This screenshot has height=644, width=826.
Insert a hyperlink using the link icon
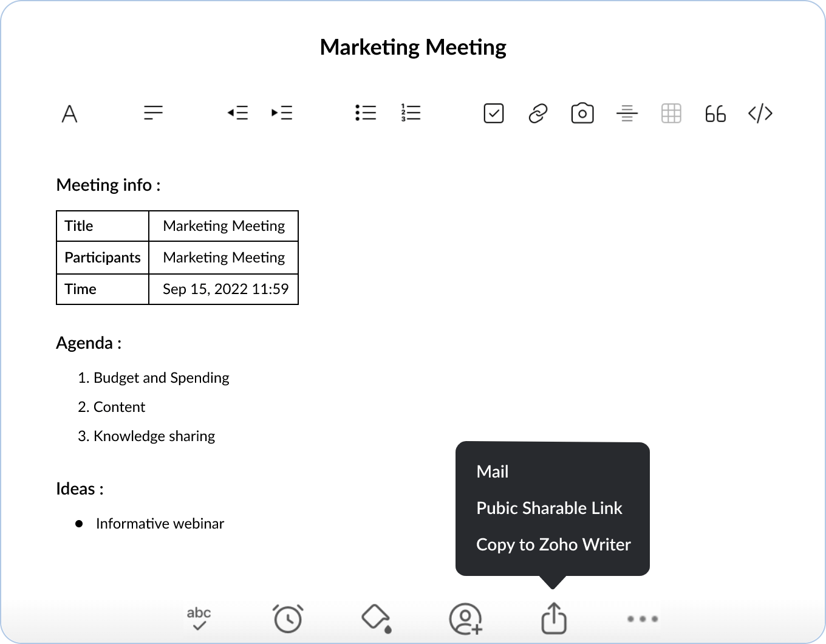(x=538, y=114)
